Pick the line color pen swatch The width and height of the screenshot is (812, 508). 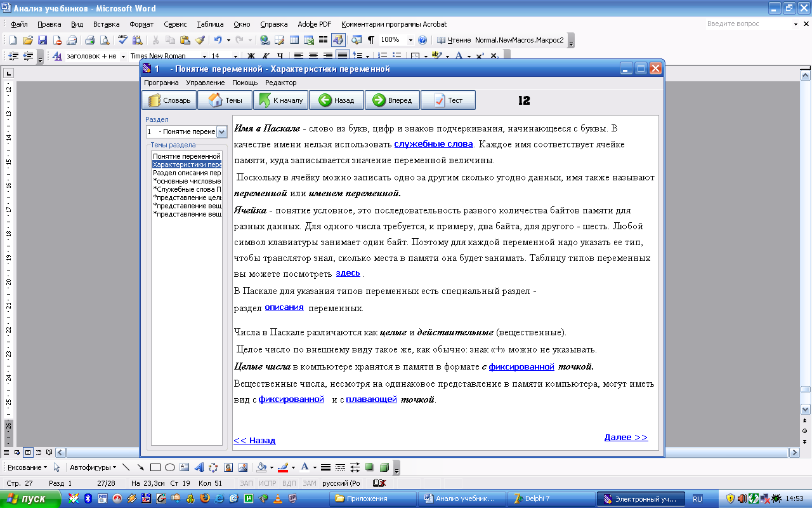pyautogui.click(x=283, y=467)
